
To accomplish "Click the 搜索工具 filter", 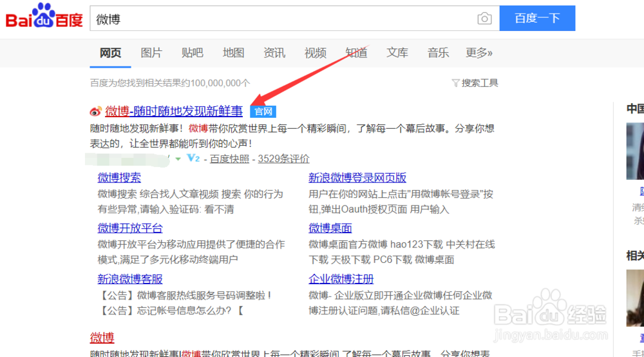I will [475, 83].
